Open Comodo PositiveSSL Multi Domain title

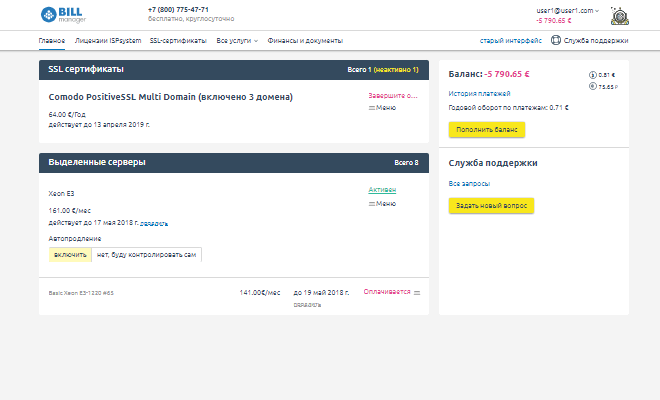coord(170,97)
